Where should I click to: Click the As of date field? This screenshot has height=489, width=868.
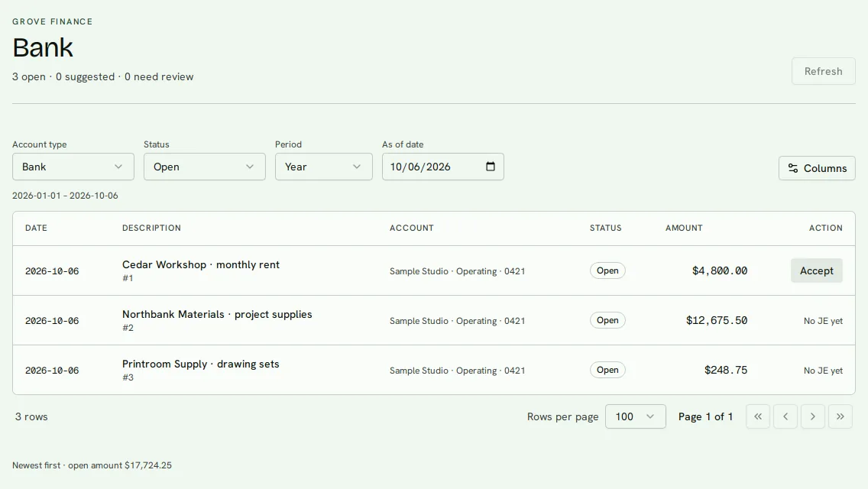443,167
